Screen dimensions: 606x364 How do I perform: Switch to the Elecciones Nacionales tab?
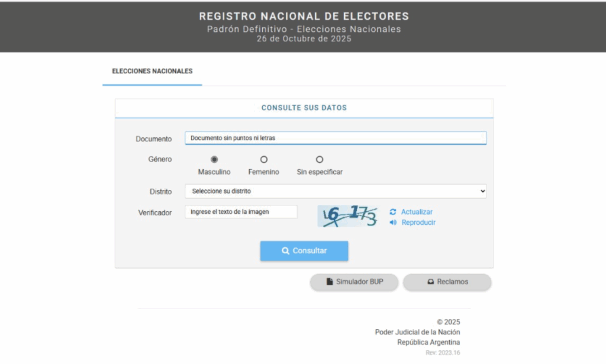(152, 71)
